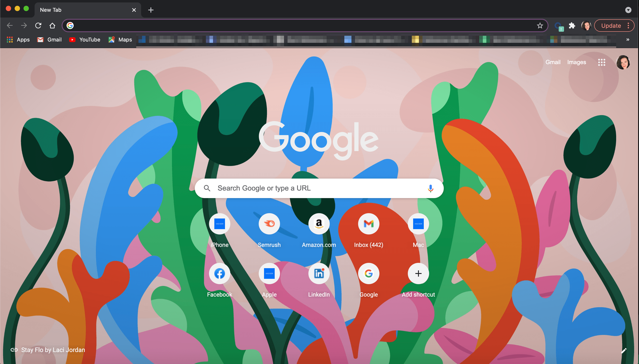
Task: Open the Google shortcut tile
Action: click(x=369, y=280)
